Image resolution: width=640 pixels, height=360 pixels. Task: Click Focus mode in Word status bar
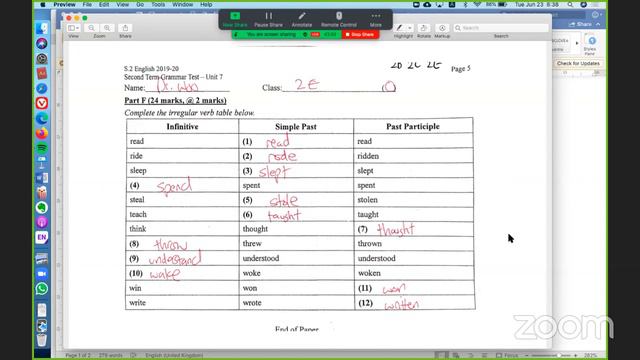[x=507, y=356]
